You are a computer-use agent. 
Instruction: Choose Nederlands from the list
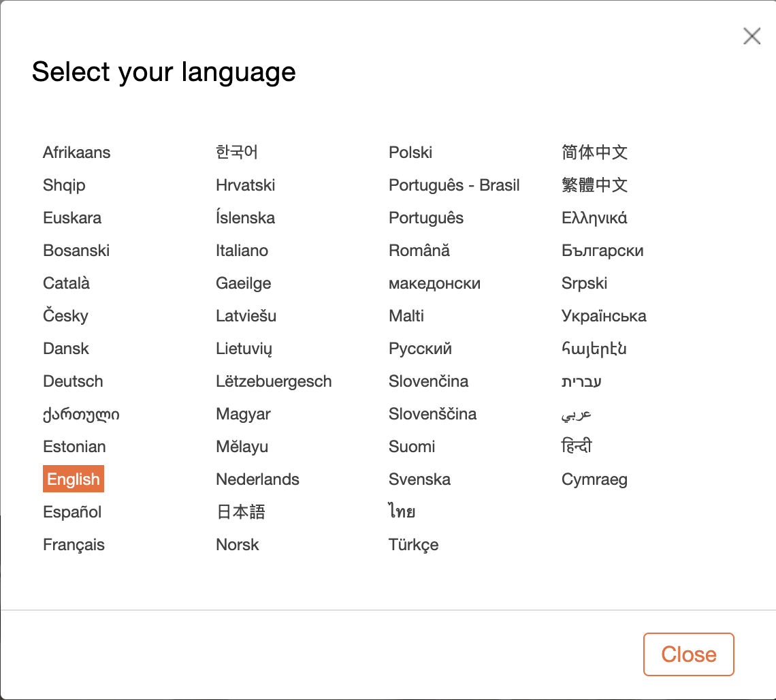(x=257, y=479)
